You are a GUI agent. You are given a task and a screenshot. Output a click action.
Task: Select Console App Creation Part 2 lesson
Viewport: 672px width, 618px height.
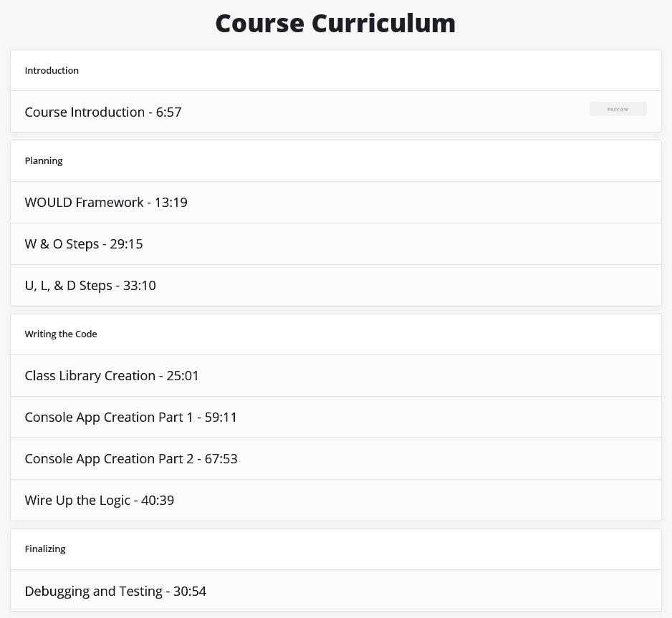tap(336, 459)
